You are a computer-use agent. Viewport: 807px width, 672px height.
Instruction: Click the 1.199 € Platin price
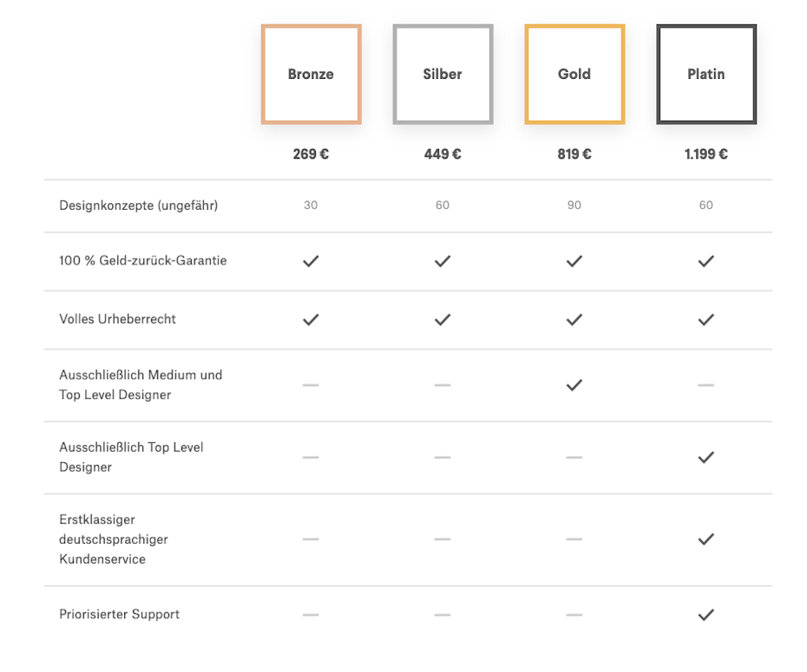click(x=706, y=154)
